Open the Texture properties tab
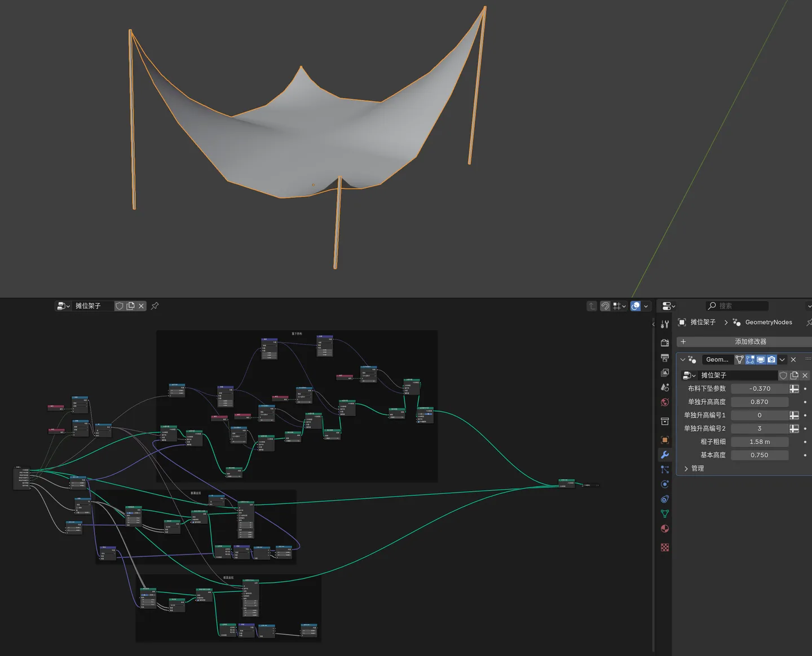Viewport: 812px width, 656px height. click(665, 547)
